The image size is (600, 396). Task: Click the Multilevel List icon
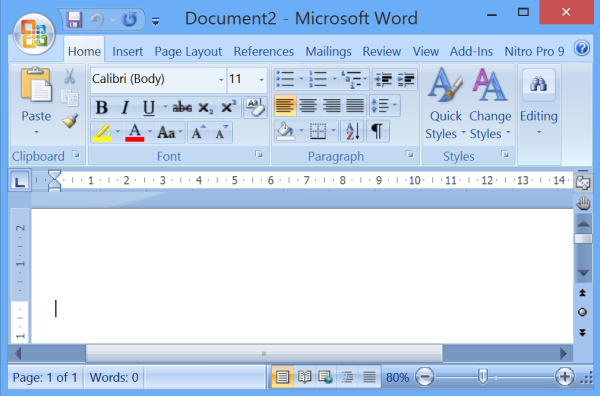pyautogui.click(x=351, y=79)
